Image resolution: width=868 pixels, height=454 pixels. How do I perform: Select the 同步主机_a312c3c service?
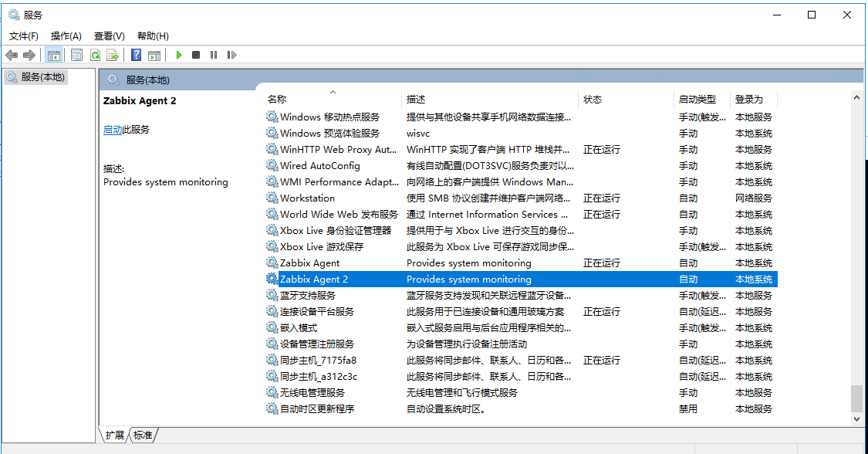(521, 376)
